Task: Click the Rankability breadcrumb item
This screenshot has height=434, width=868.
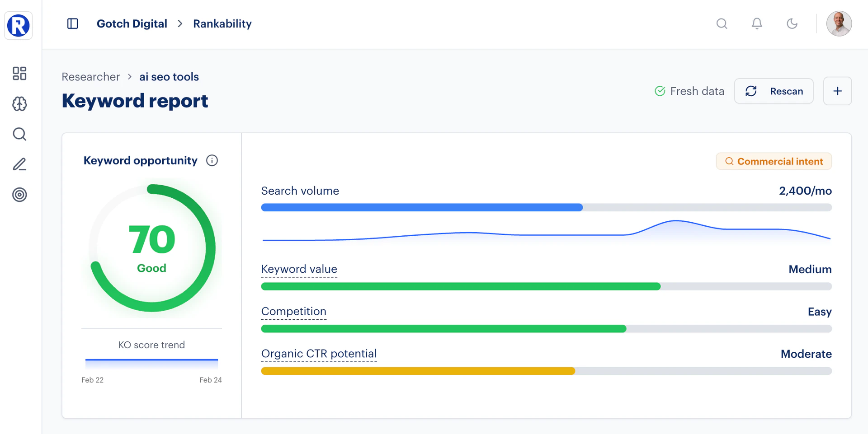Action: point(222,23)
